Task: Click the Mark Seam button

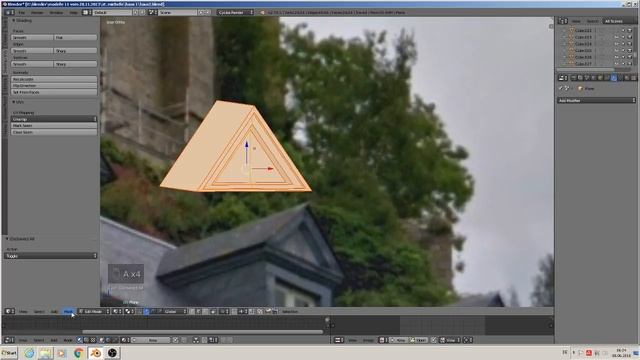Action: tap(54, 126)
